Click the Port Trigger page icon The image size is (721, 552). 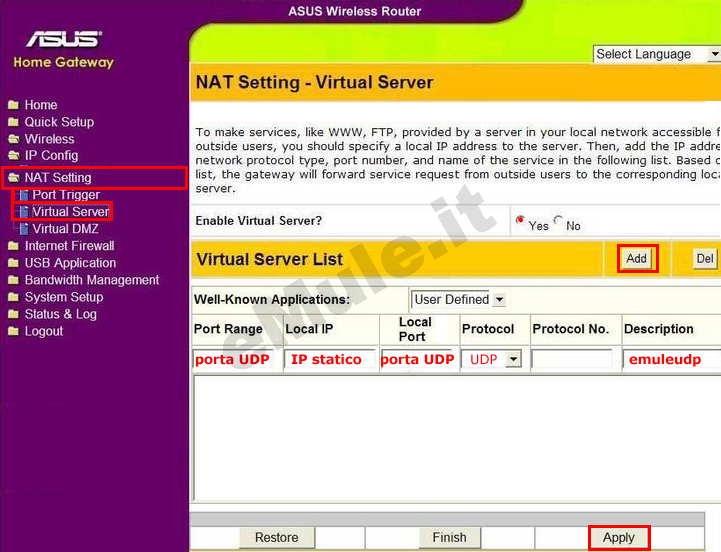point(24,195)
